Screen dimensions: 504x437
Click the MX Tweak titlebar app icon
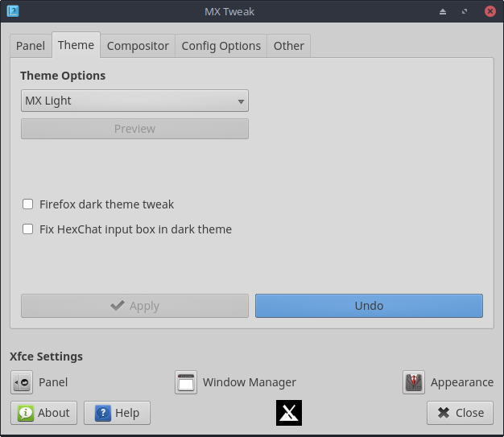point(13,11)
